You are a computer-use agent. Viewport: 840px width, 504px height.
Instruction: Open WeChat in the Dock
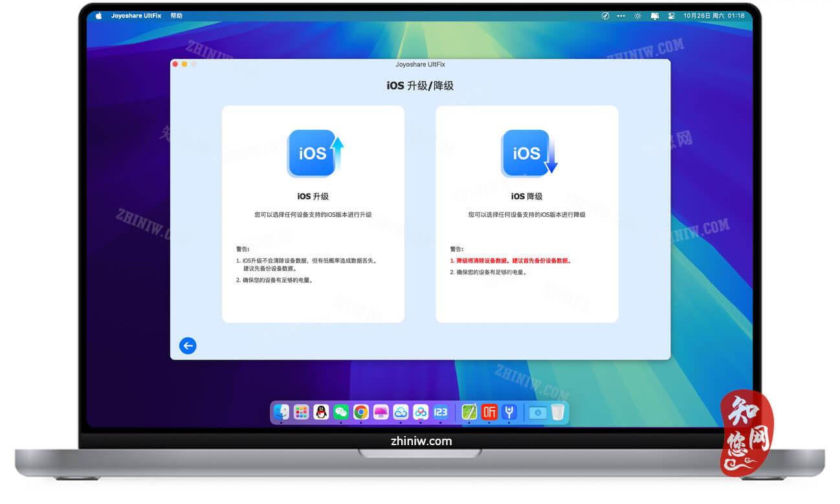pos(341,412)
